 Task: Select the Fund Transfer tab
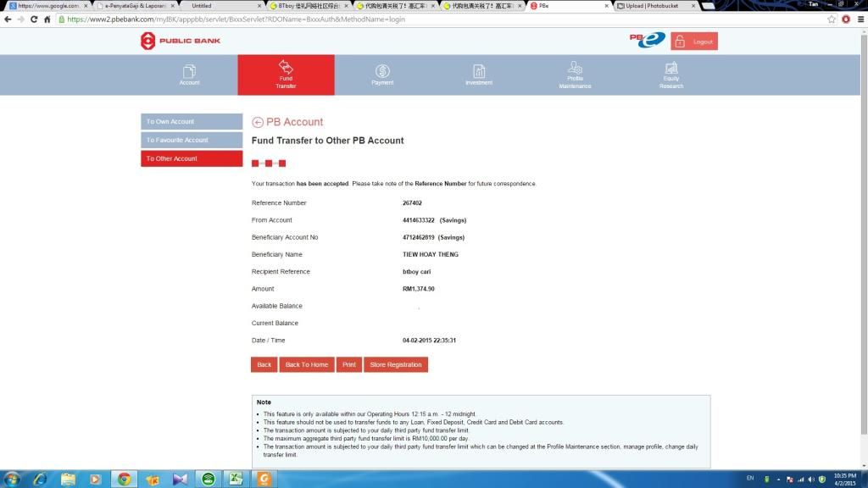click(x=286, y=75)
